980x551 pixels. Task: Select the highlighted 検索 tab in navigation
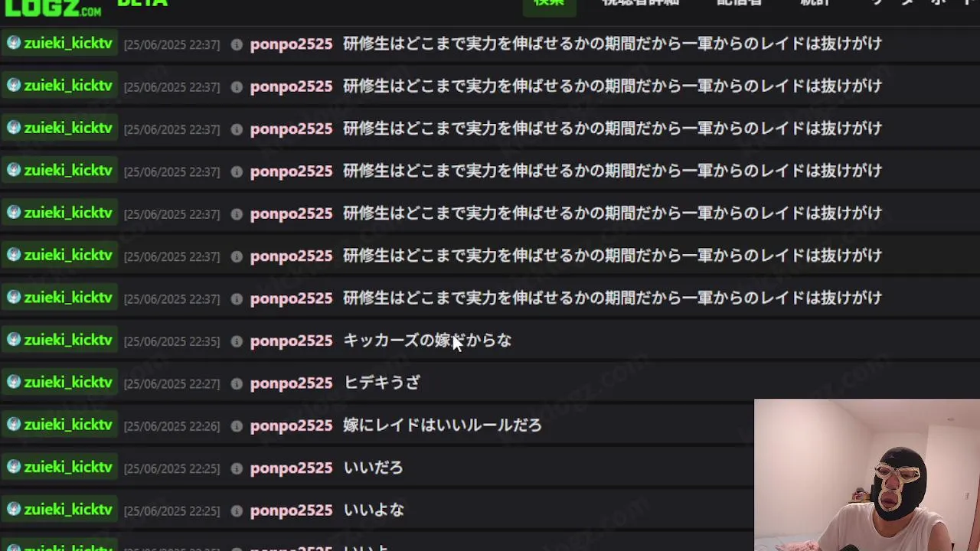[549, 5]
